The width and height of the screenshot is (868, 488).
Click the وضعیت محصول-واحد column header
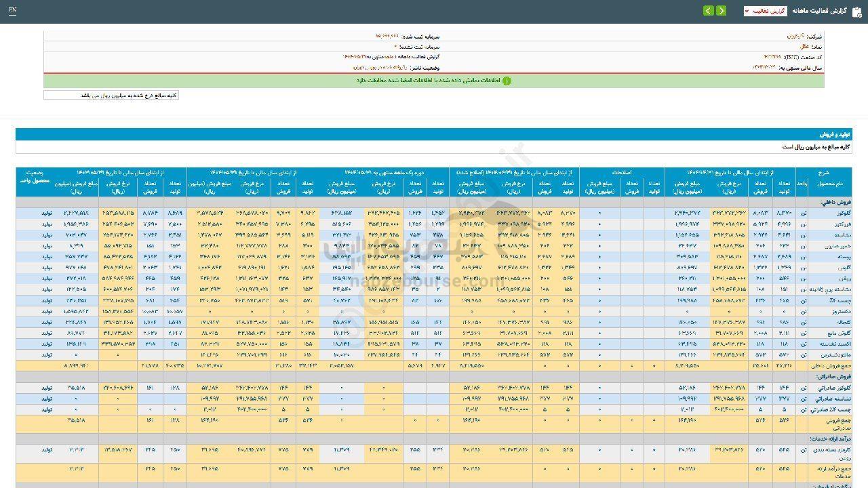click(33, 178)
